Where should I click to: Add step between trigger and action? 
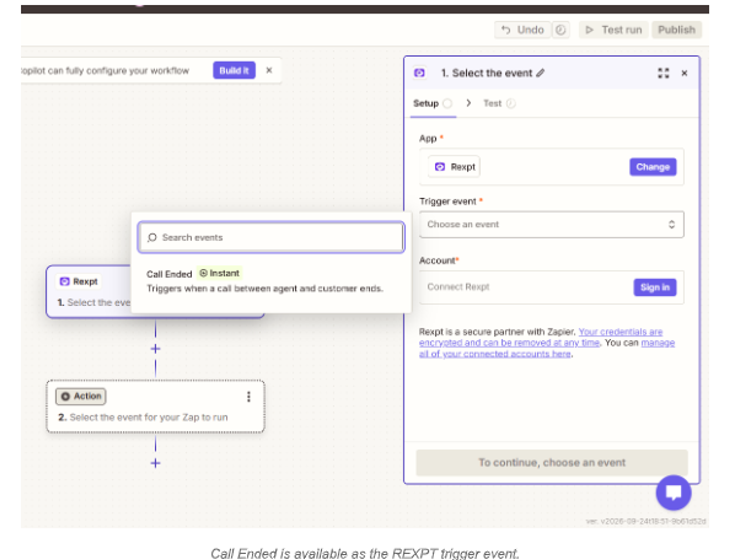155,349
